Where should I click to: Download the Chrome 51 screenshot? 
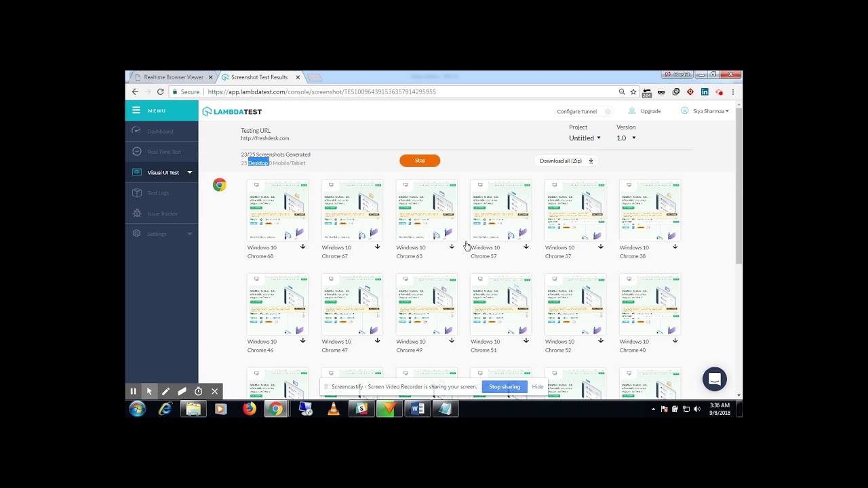526,341
